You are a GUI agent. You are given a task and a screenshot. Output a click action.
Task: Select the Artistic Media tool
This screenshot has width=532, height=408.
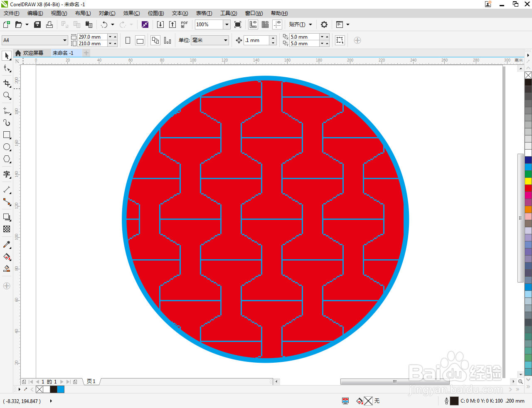[7, 123]
